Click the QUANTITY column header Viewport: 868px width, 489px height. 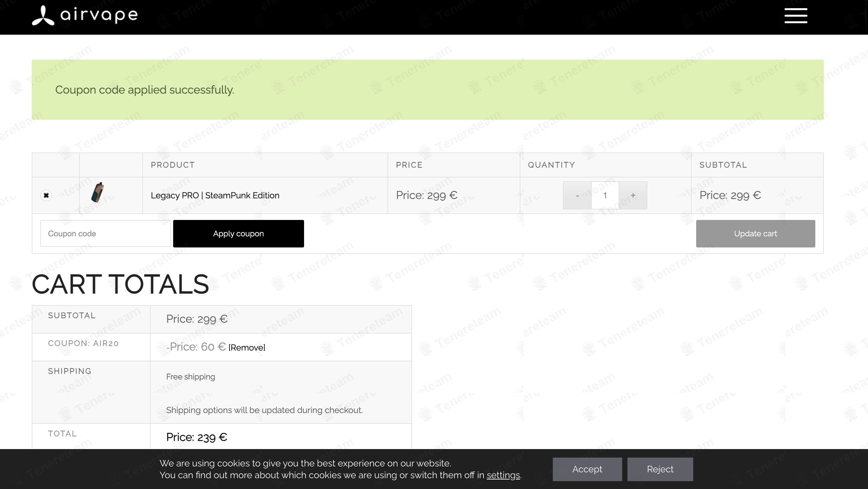(x=552, y=165)
